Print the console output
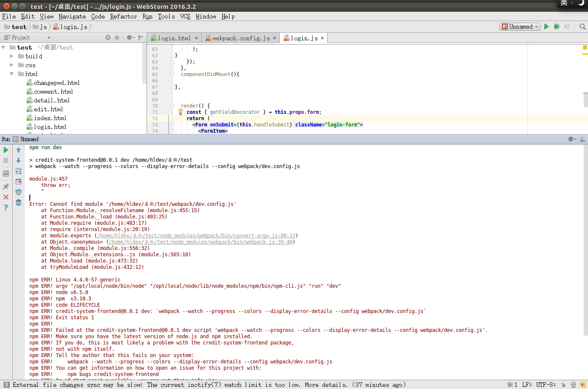 click(18, 192)
